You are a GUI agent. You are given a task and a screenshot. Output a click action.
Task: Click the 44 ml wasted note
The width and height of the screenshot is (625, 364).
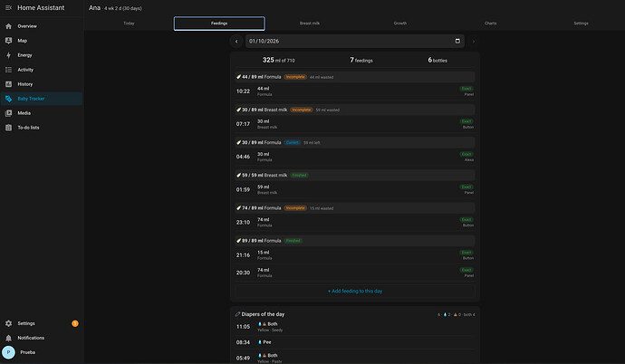pyautogui.click(x=322, y=77)
